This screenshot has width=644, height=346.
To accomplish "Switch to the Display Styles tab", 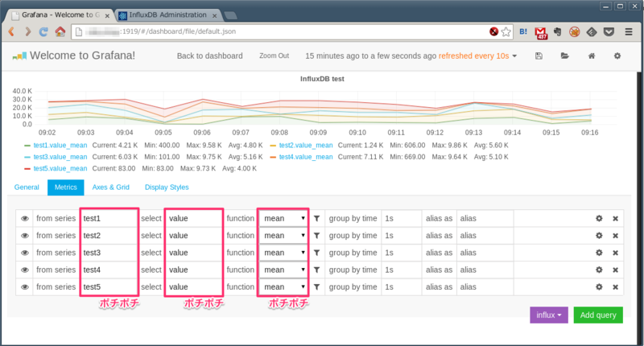I will tap(167, 187).
